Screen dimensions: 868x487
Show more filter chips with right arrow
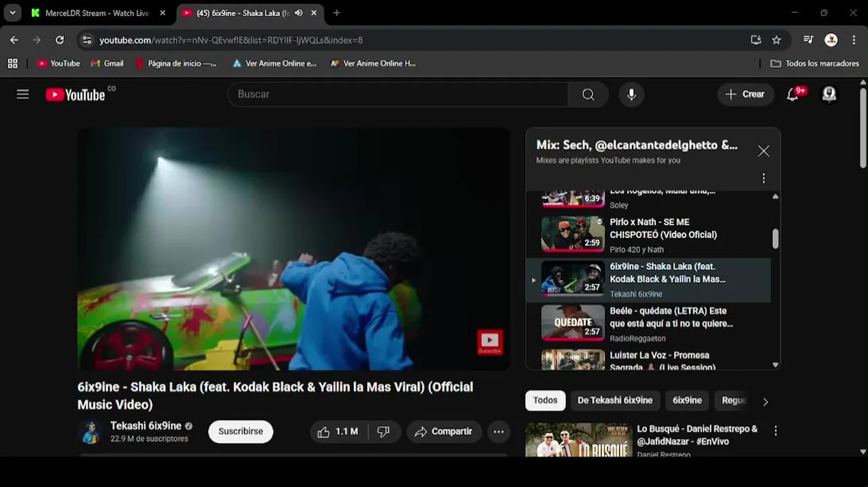[x=765, y=402]
